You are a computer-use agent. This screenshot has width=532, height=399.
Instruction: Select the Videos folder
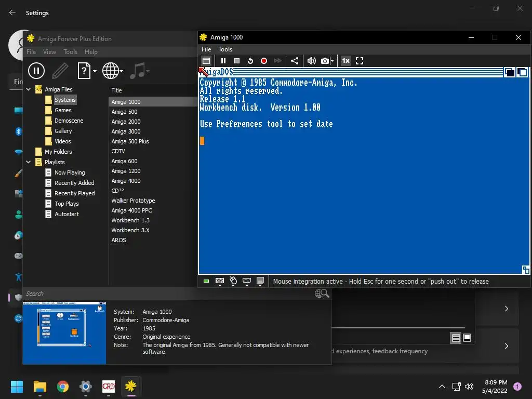point(62,141)
